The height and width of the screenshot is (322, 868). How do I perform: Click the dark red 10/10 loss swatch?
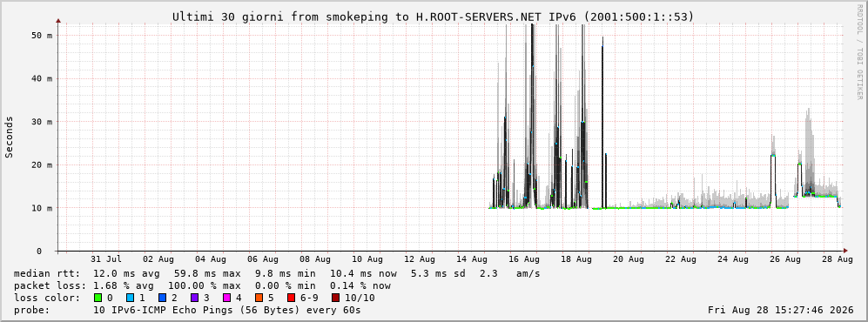pyautogui.click(x=335, y=298)
